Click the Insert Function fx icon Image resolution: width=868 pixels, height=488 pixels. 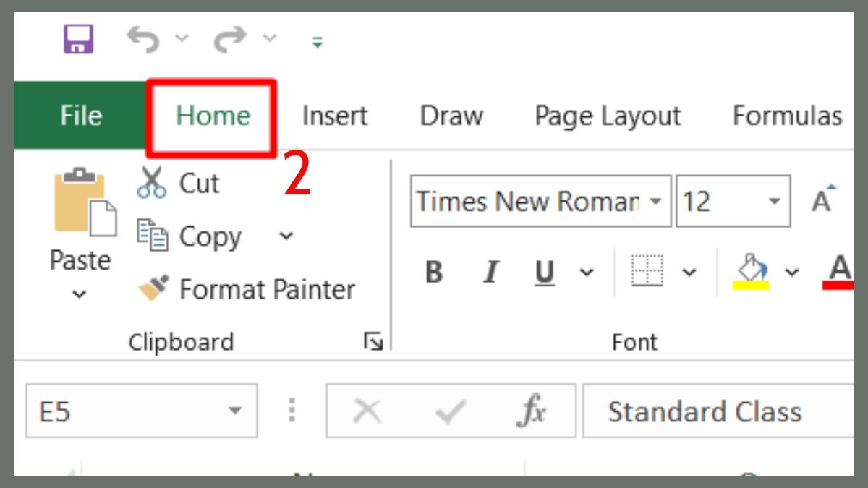click(x=531, y=410)
